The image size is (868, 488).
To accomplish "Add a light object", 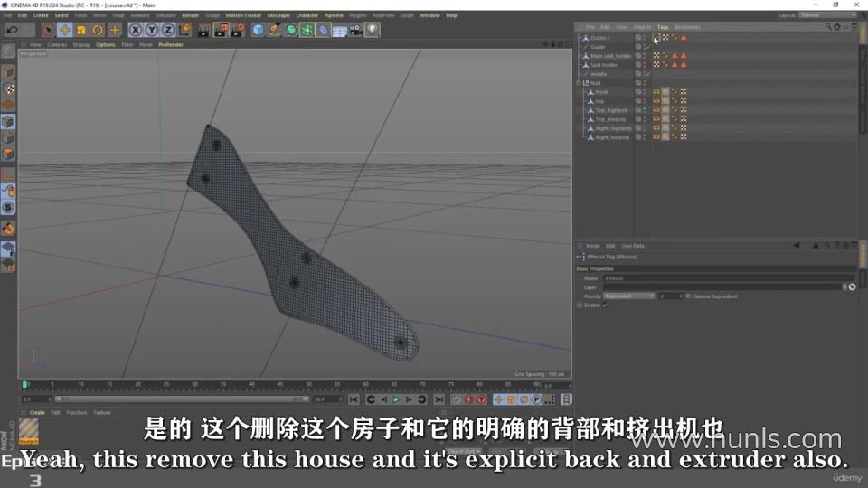I will pos(372,30).
